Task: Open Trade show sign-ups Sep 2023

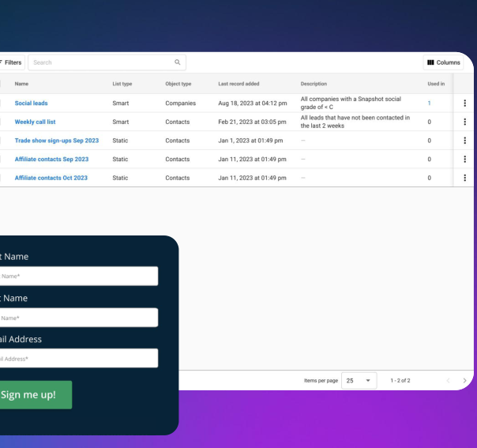Action: pos(57,141)
